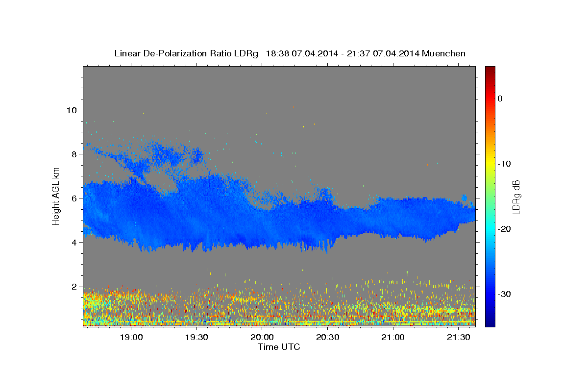Click the height tick label 4
Screen dimensions: 588x392
[x=74, y=242]
